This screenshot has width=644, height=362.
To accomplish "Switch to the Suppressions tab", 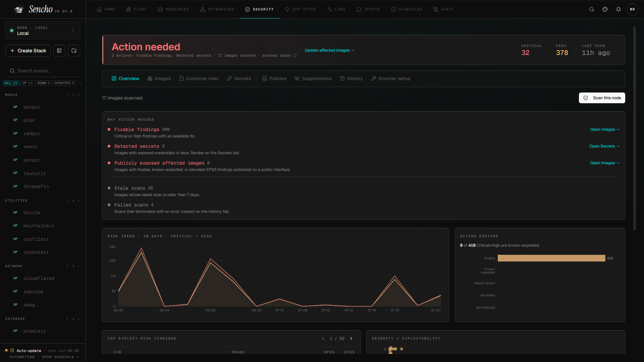I will [313, 79].
